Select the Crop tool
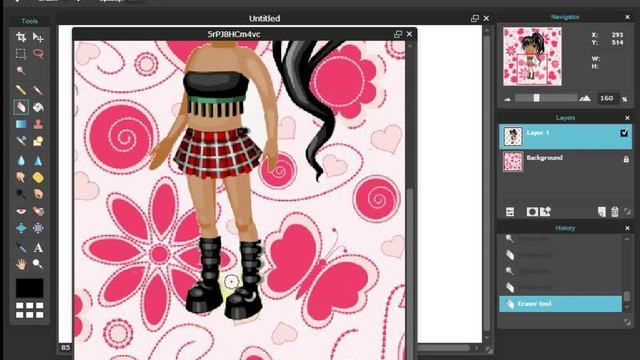 pos(21,37)
